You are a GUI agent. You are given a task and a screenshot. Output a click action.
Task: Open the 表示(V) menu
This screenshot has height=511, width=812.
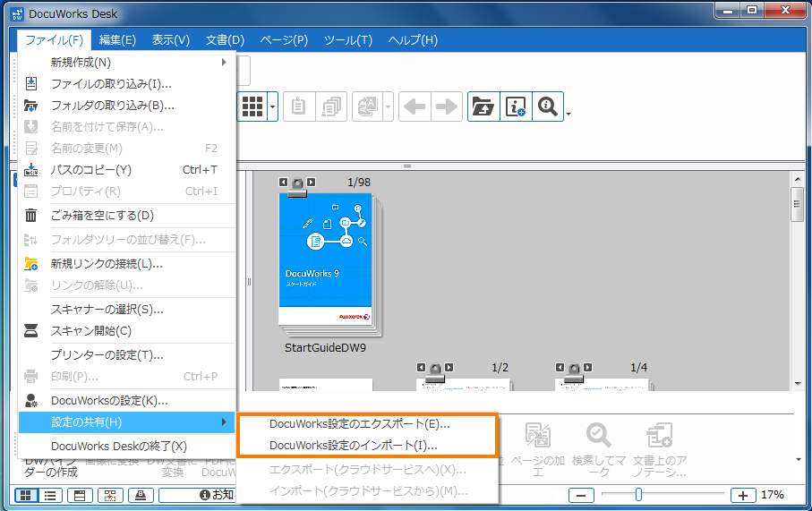pos(171,40)
